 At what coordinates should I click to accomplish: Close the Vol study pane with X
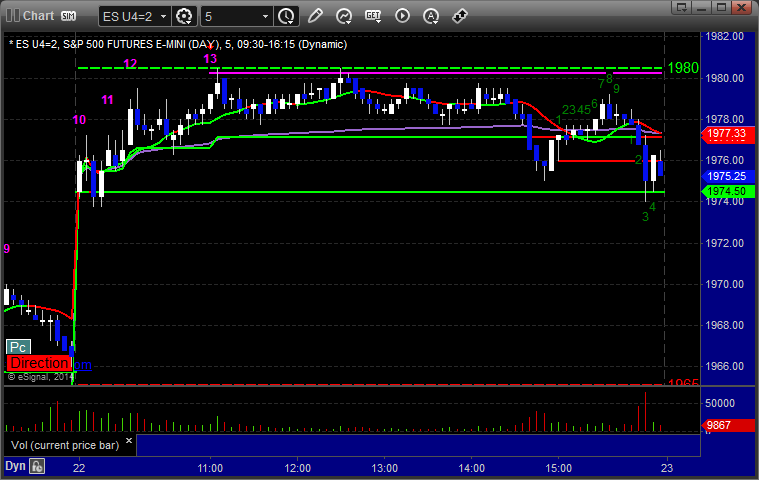[129, 441]
